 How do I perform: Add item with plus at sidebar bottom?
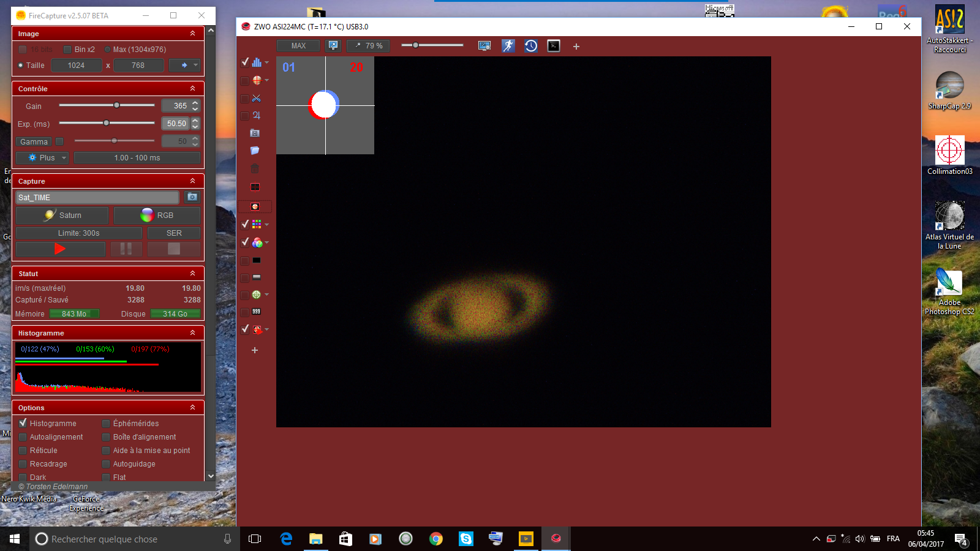(255, 350)
